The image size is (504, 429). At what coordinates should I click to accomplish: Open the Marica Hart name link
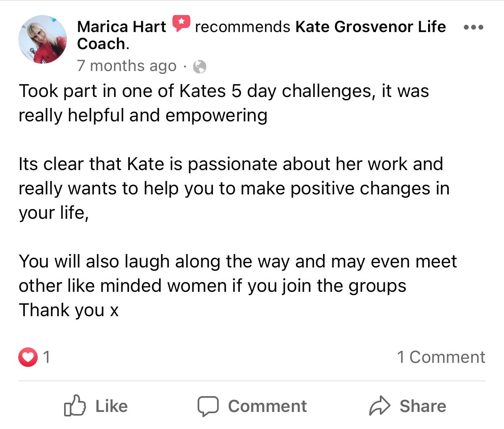coord(121,27)
